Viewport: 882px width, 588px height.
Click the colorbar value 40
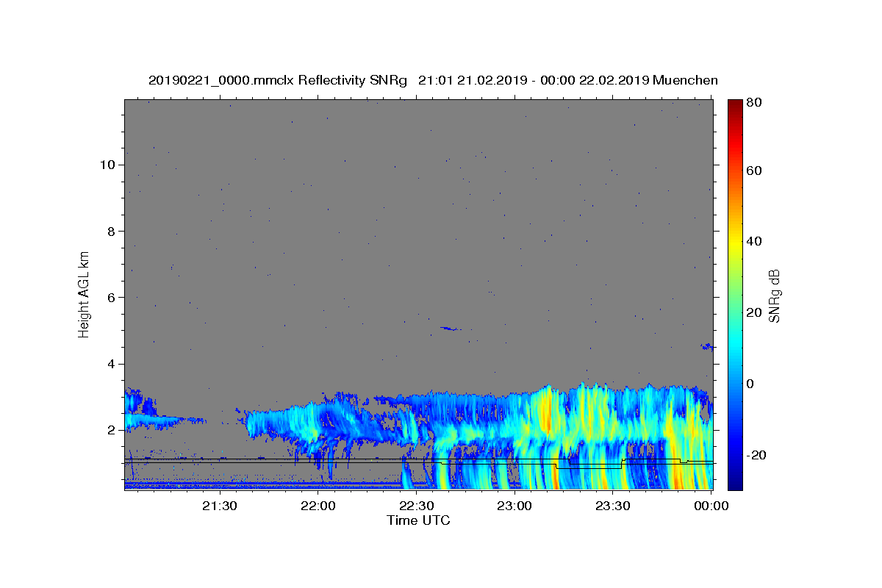(754, 241)
